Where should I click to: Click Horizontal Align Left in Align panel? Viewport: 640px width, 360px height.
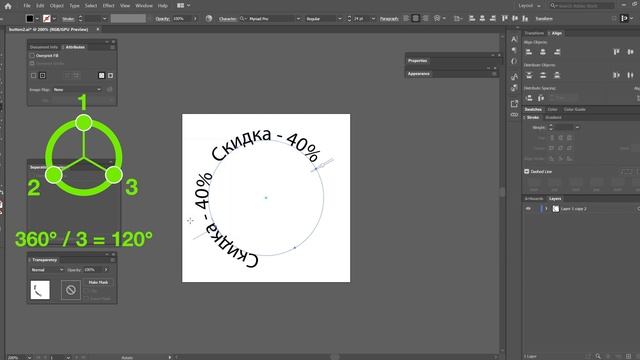pyautogui.click(x=529, y=52)
